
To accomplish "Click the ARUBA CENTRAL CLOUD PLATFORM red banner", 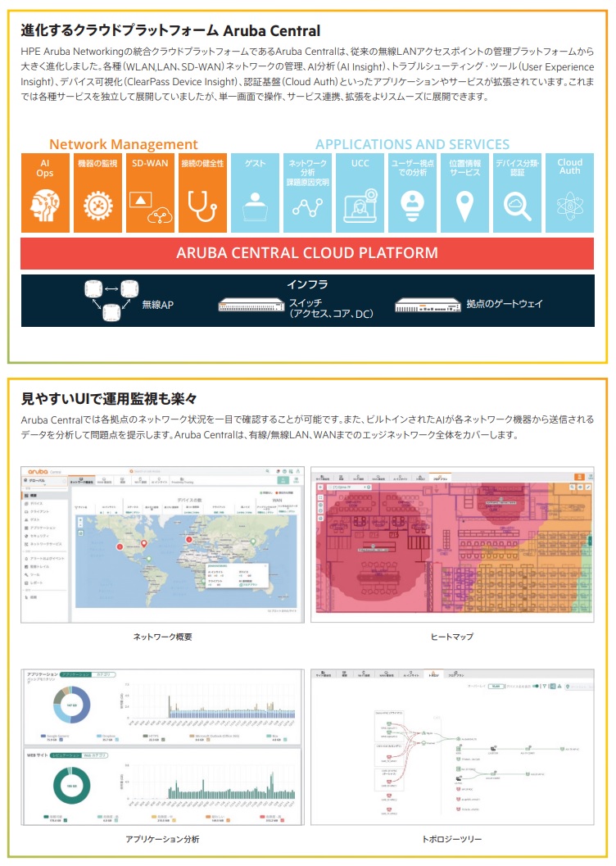I will tap(307, 253).
